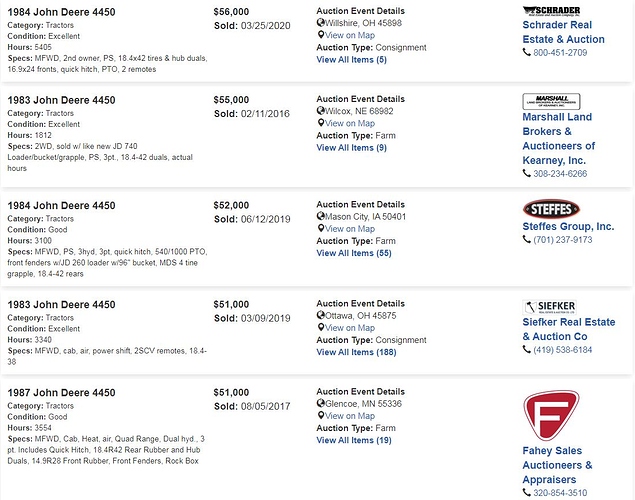Image resolution: width=635 pixels, height=500 pixels.
Task: Click the map pin icon for Wilcox, NE
Action: [320, 123]
